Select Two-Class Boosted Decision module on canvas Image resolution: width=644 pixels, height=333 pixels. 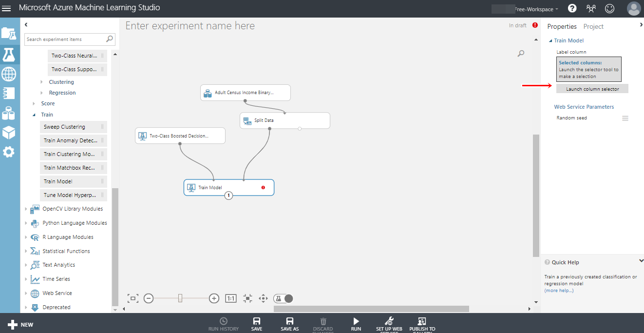[x=180, y=136]
